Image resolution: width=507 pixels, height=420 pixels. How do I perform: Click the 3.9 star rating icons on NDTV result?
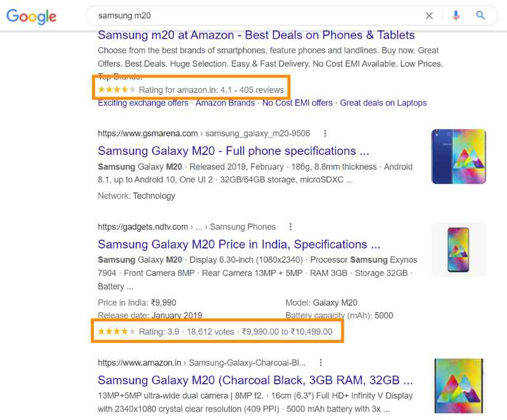click(116, 331)
